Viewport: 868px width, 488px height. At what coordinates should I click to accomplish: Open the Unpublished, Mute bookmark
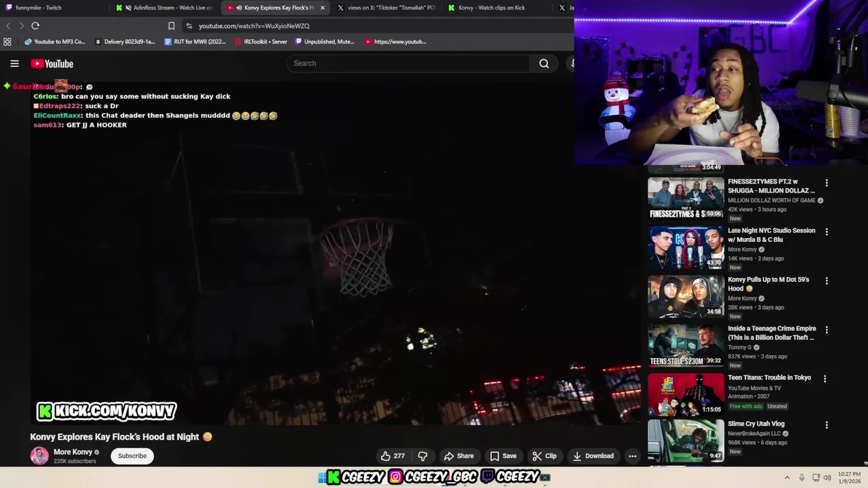pyautogui.click(x=325, y=41)
